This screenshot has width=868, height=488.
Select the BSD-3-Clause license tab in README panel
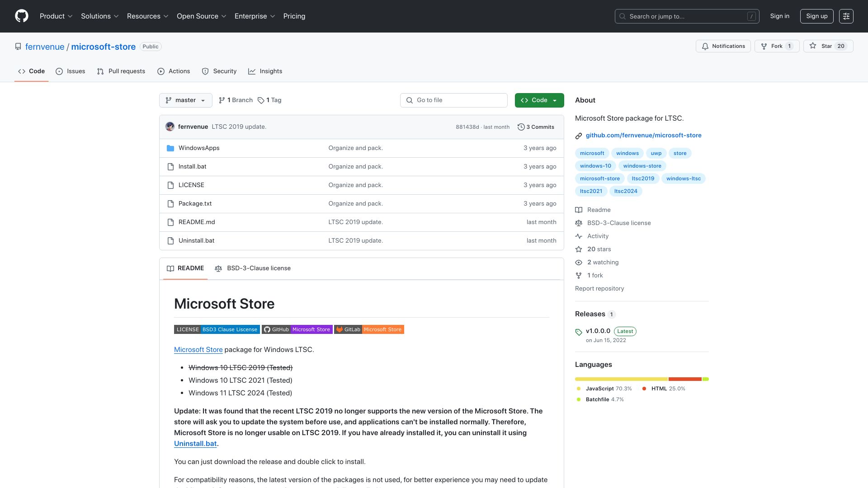coord(253,268)
